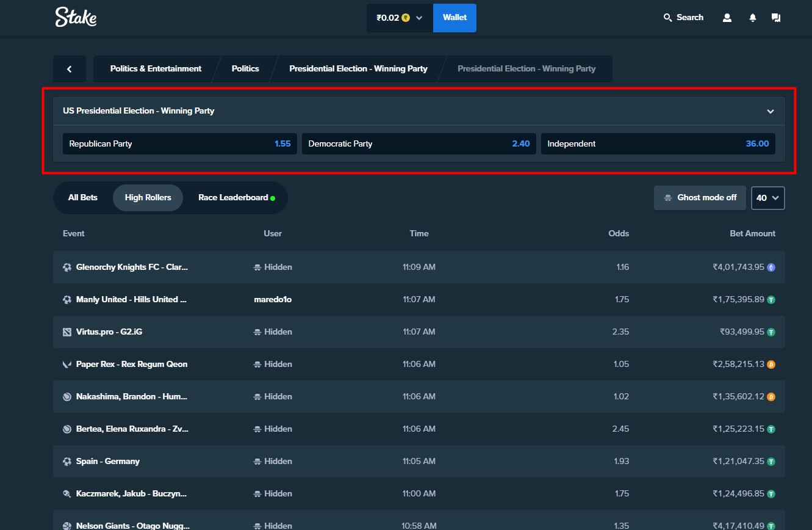Open the Paper Rex - Rex Regum Qeon event

132,364
